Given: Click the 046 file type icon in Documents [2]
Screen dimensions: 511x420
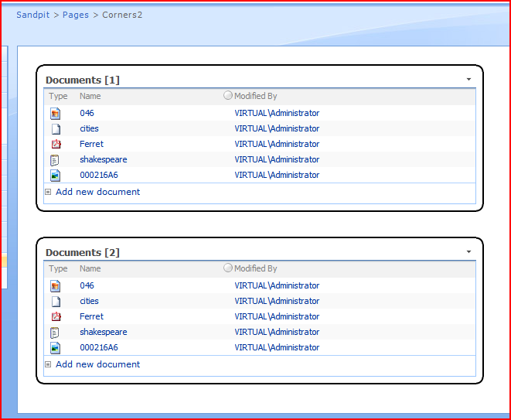Looking at the screenshot, I should (x=55, y=286).
